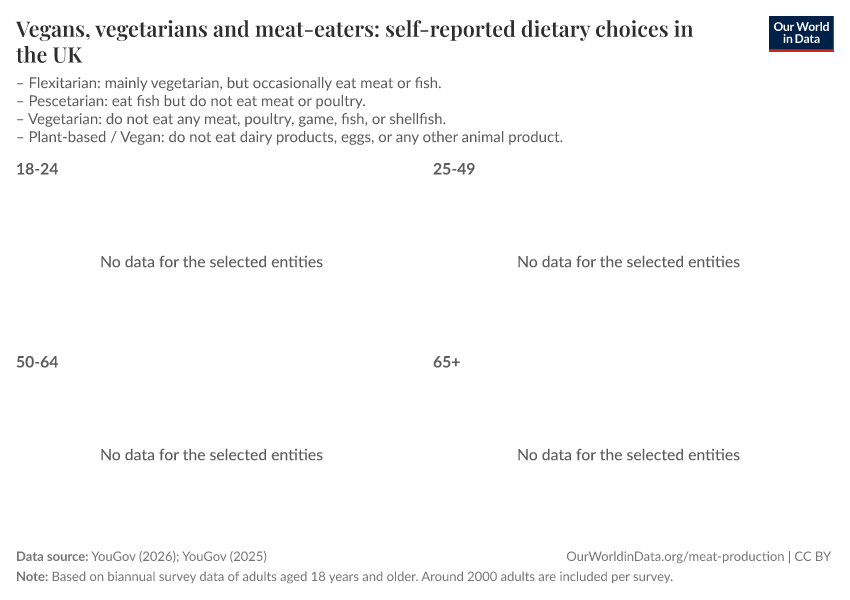Open the CC BY license link
The height and width of the screenshot is (600, 850).
(813, 557)
